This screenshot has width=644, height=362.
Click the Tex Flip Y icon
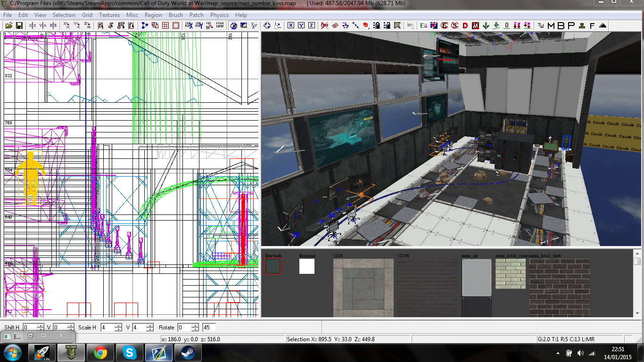coord(199,25)
